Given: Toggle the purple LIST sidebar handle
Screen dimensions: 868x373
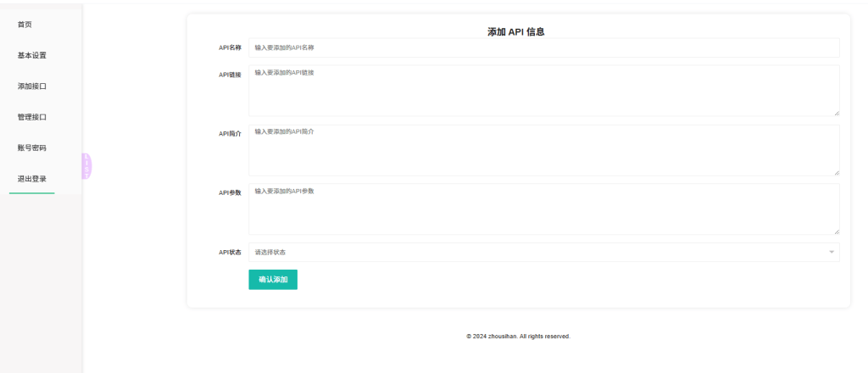Looking at the screenshot, I should coord(87,166).
